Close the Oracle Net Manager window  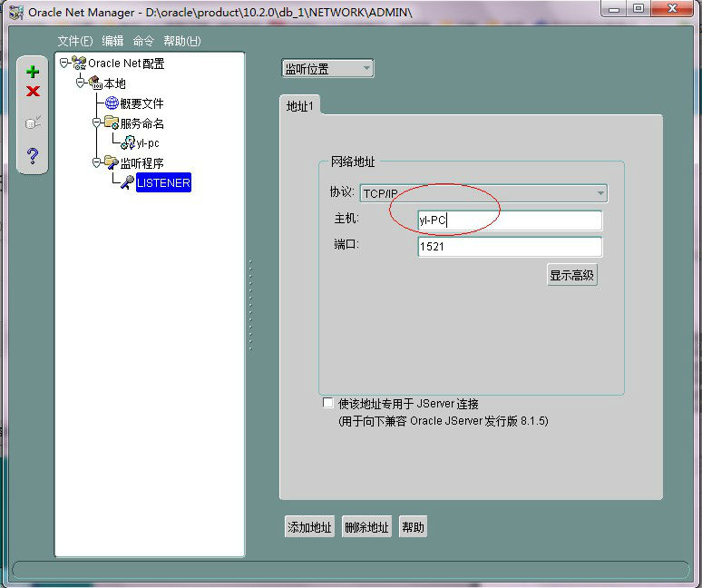tap(672, 9)
